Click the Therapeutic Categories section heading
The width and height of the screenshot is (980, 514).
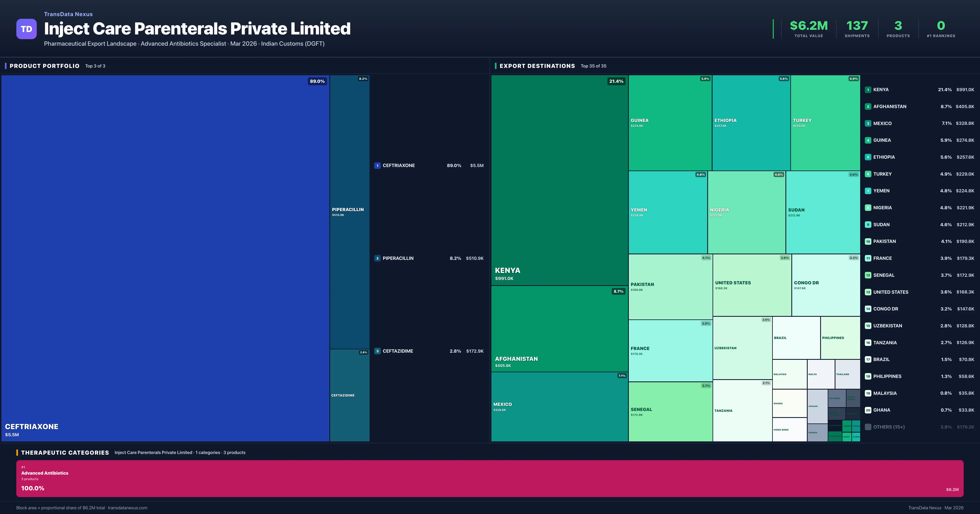pyautogui.click(x=65, y=452)
